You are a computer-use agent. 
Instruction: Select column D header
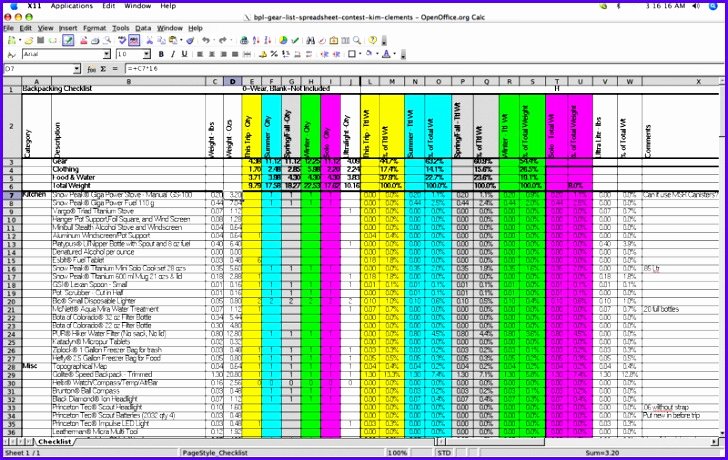coord(232,82)
